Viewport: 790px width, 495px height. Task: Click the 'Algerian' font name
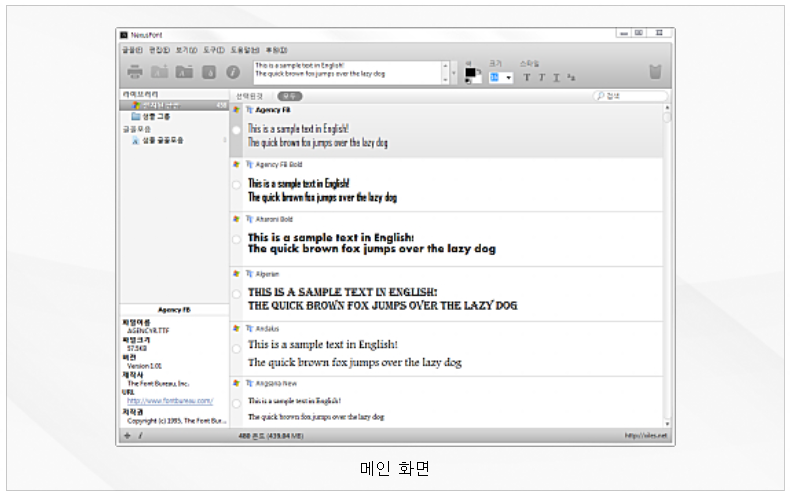(x=267, y=274)
